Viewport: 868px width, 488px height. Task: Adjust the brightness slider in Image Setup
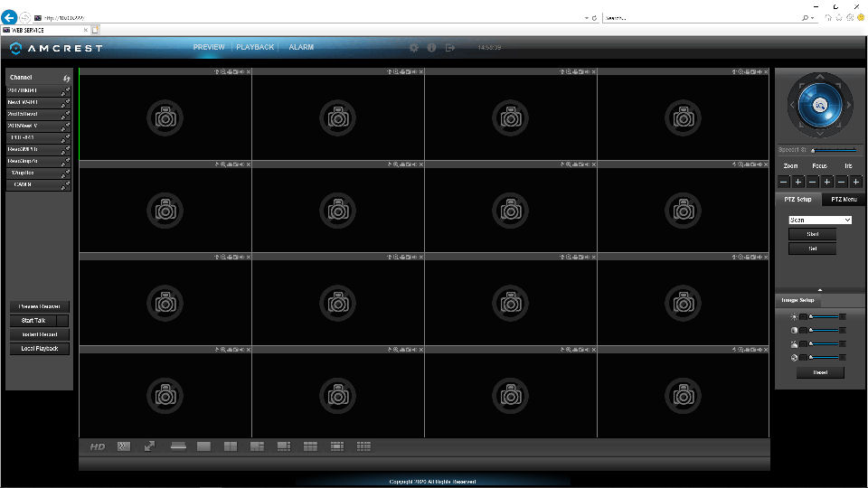pyautogui.click(x=824, y=317)
